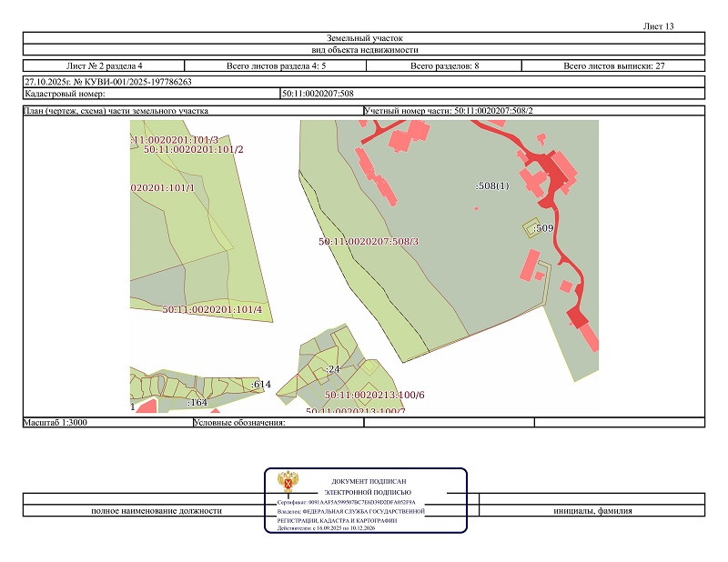Click map label 50:11:0020207:508/3

tap(369, 242)
